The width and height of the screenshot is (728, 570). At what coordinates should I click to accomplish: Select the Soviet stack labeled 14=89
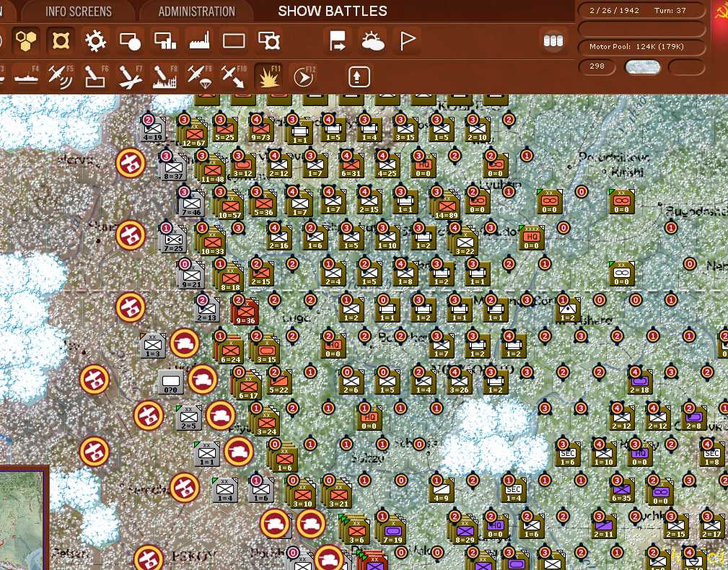[446, 205]
